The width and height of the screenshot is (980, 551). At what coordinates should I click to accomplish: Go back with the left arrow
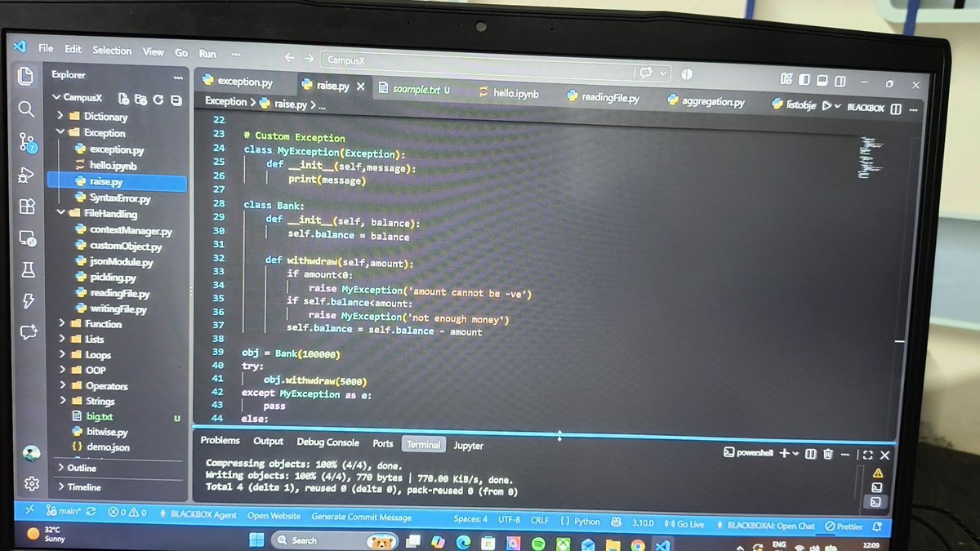click(x=289, y=57)
